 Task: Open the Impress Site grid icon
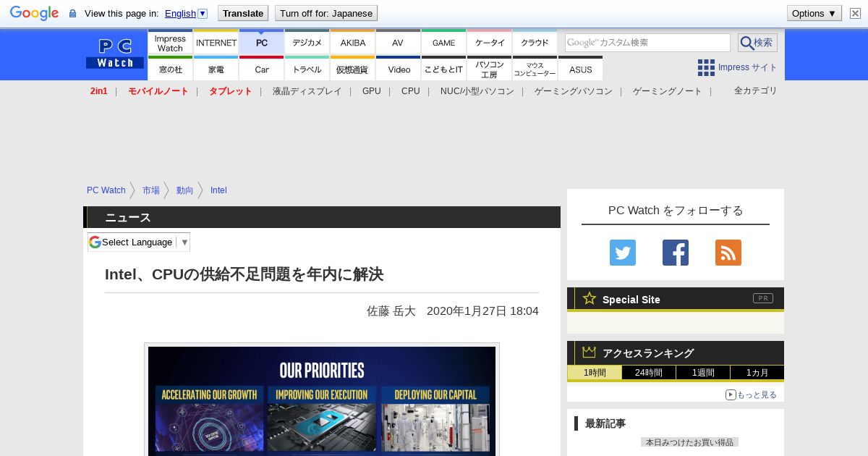(x=706, y=67)
